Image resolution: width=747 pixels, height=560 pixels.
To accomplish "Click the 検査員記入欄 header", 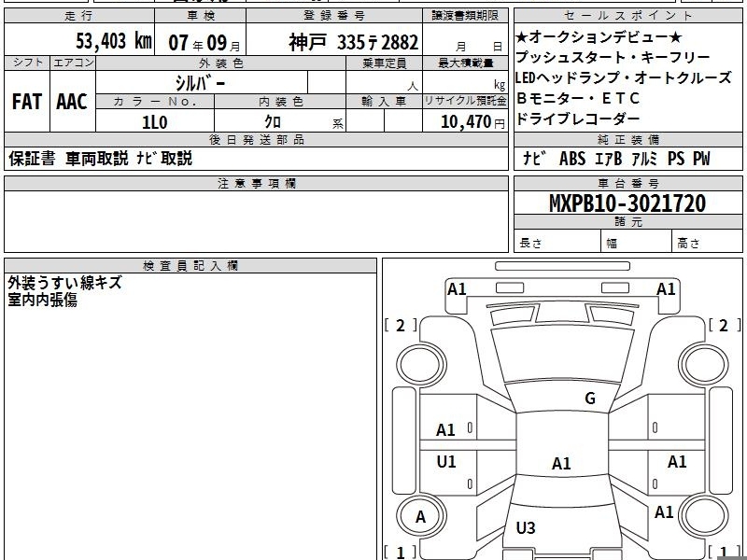I will point(190,266).
